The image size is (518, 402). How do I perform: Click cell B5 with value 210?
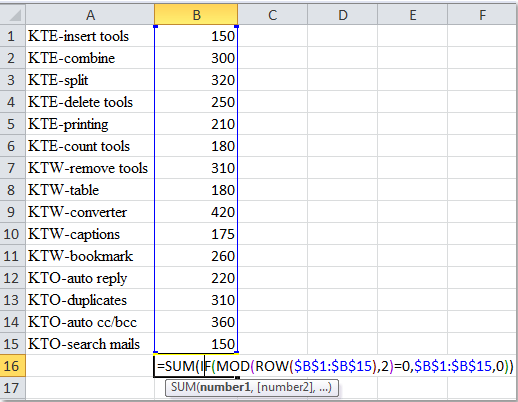click(x=196, y=124)
